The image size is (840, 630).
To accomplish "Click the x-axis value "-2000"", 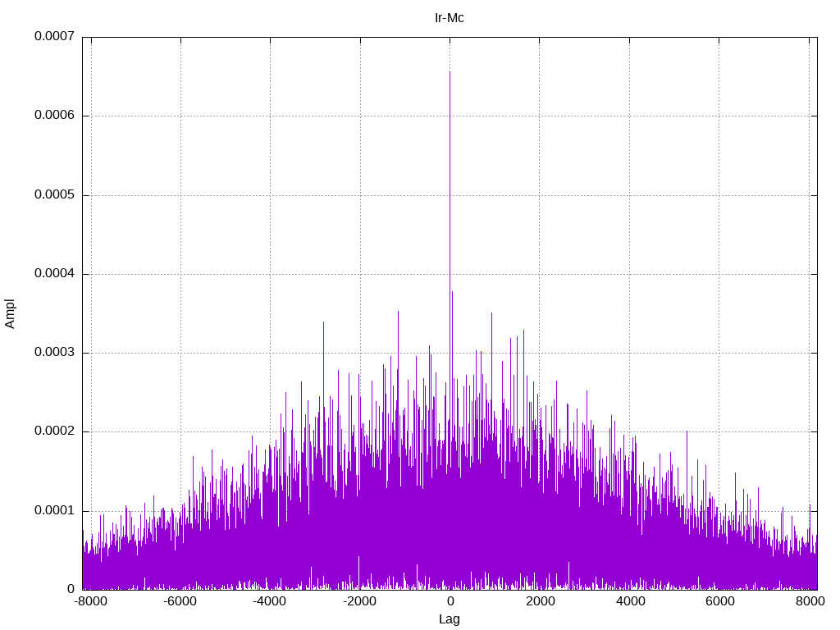I will [359, 601].
